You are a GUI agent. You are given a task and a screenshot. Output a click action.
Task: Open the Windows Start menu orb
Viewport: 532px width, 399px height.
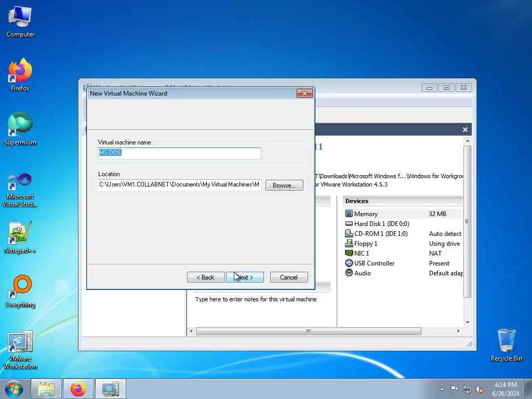pos(14,389)
